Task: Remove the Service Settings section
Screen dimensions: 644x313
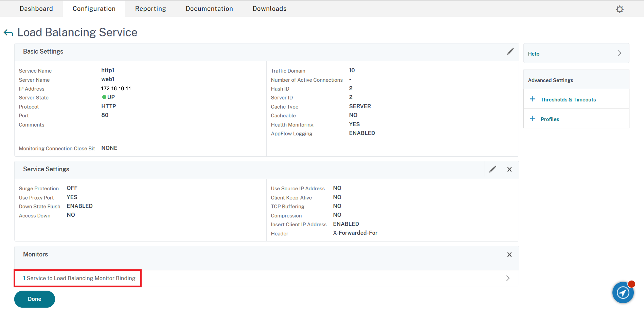Action: [509, 169]
